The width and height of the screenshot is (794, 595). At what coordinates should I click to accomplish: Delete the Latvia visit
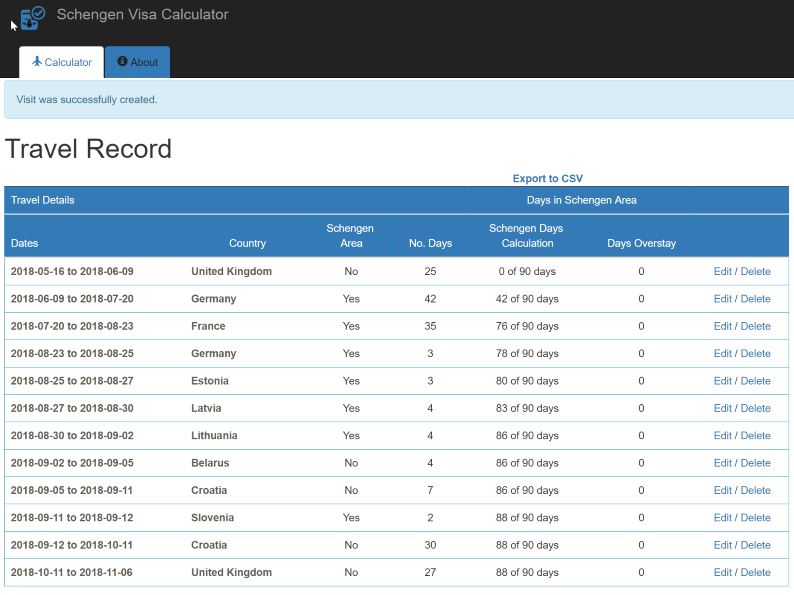click(755, 408)
